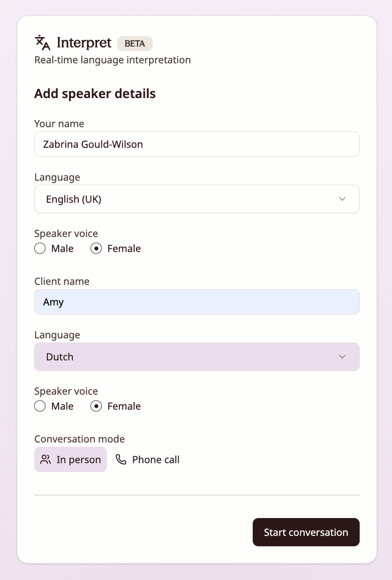Click the Conversation mode label

pos(80,439)
